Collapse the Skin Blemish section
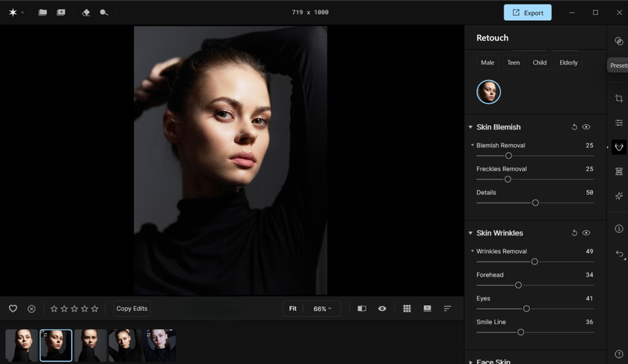628x364 pixels. pyautogui.click(x=470, y=127)
